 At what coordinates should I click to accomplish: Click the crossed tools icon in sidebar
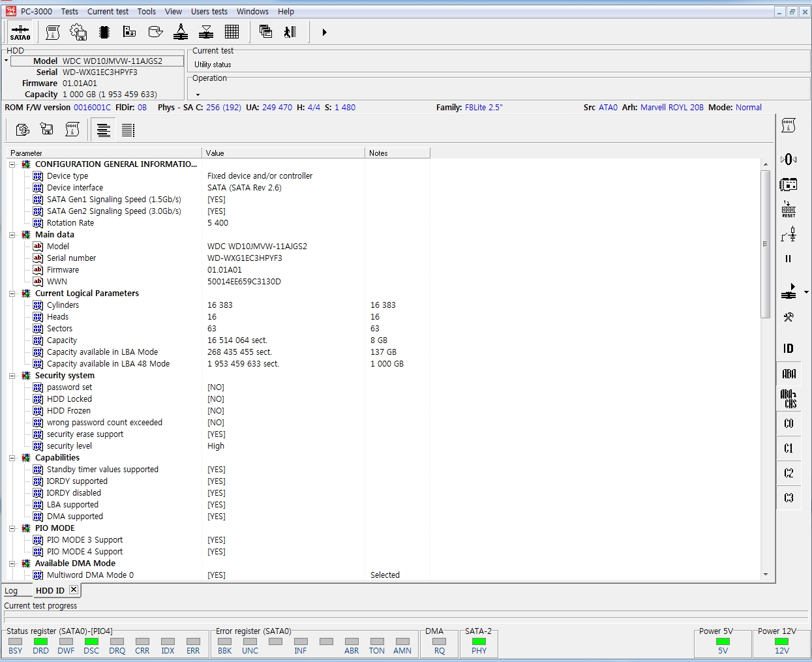point(789,317)
